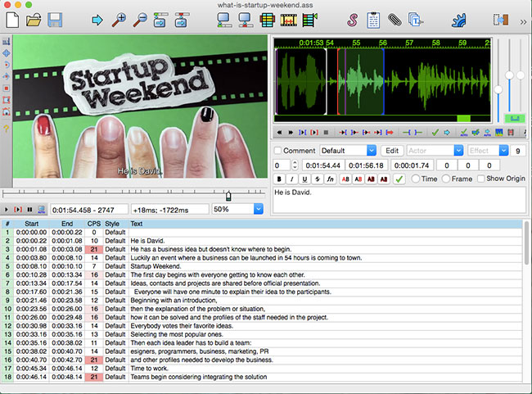Check the Show Original checkbox
The width and height of the screenshot is (532, 394).
[x=481, y=179]
